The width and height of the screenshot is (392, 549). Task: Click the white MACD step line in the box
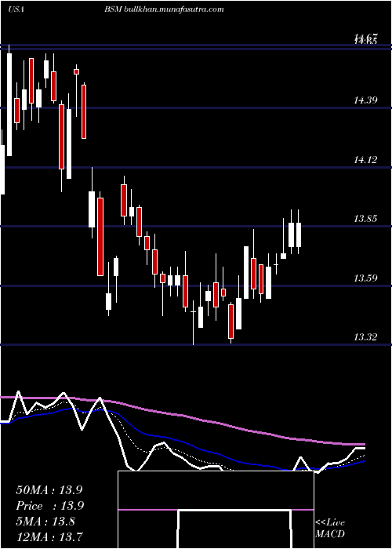[x=234, y=510]
